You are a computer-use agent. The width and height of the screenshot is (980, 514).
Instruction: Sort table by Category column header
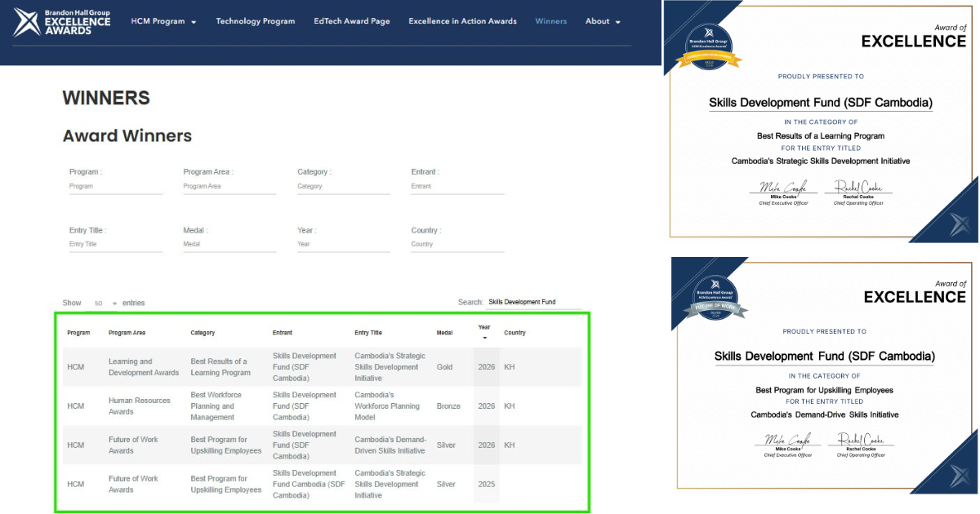coord(203,333)
